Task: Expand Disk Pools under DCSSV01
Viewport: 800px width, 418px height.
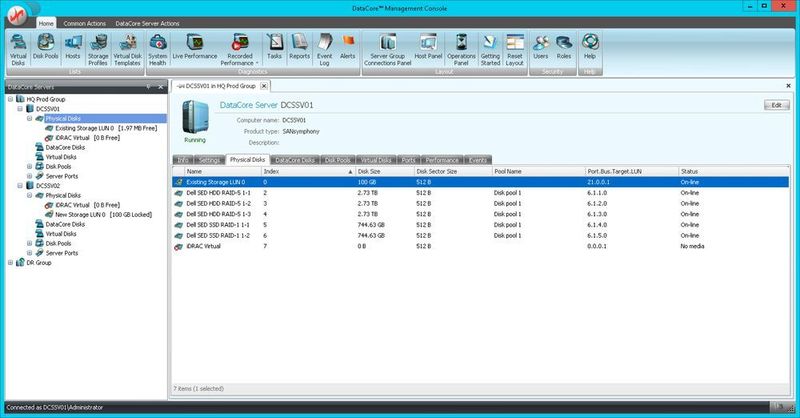Action: (30, 166)
